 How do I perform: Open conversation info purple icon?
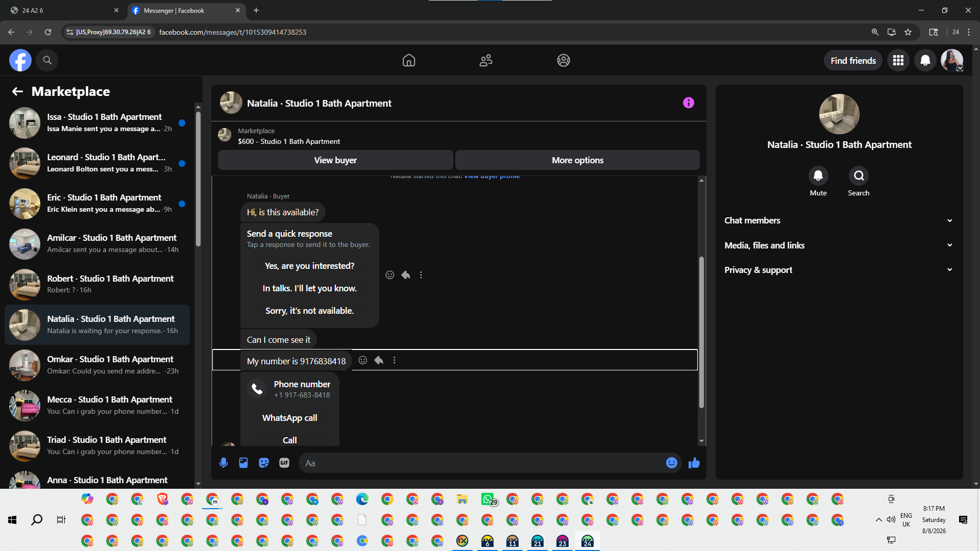tap(689, 103)
